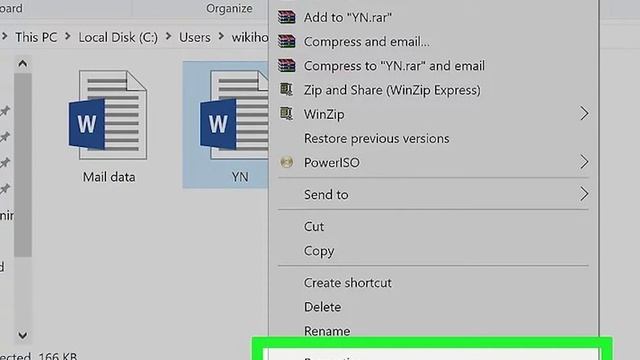Click the 166 KB status bar size text
This screenshot has height=360, width=640.
[58, 356]
